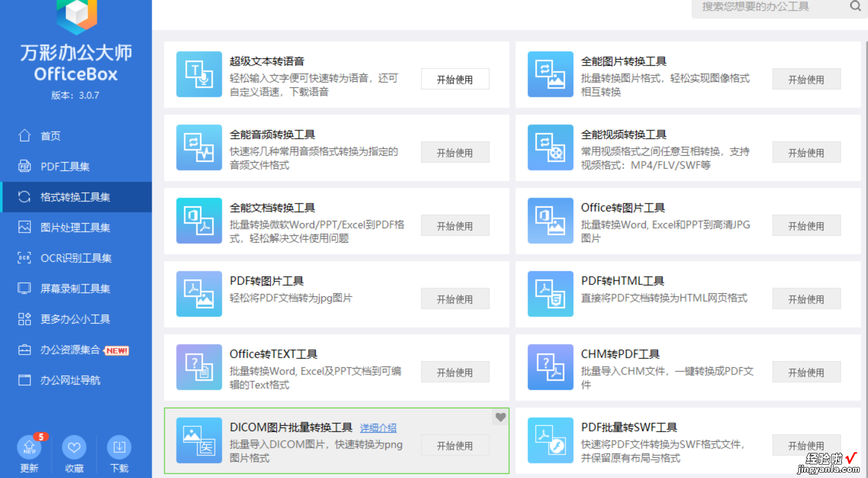Start using Office转TEXT工具
Screen dimensions: 868x478
tap(455, 372)
